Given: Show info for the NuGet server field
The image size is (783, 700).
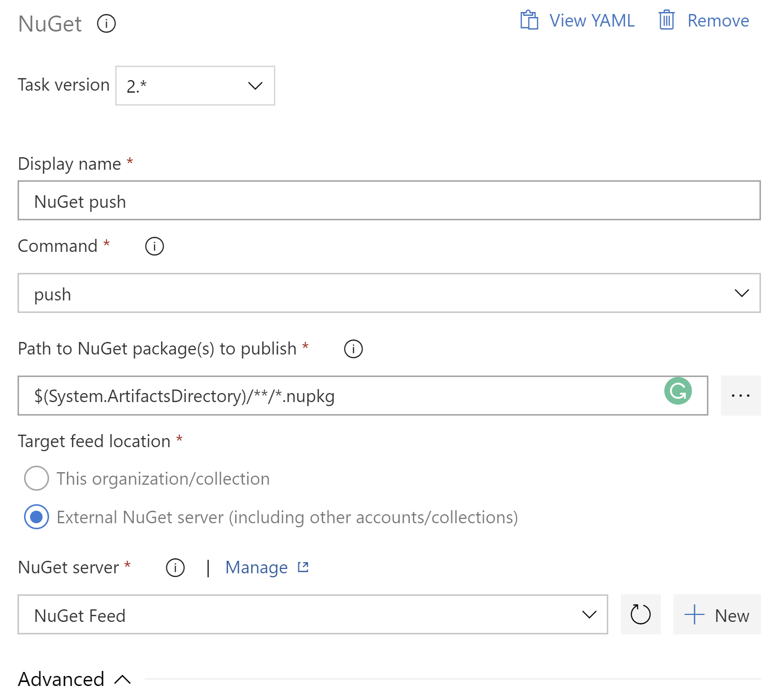Looking at the screenshot, I should point(175,568).
